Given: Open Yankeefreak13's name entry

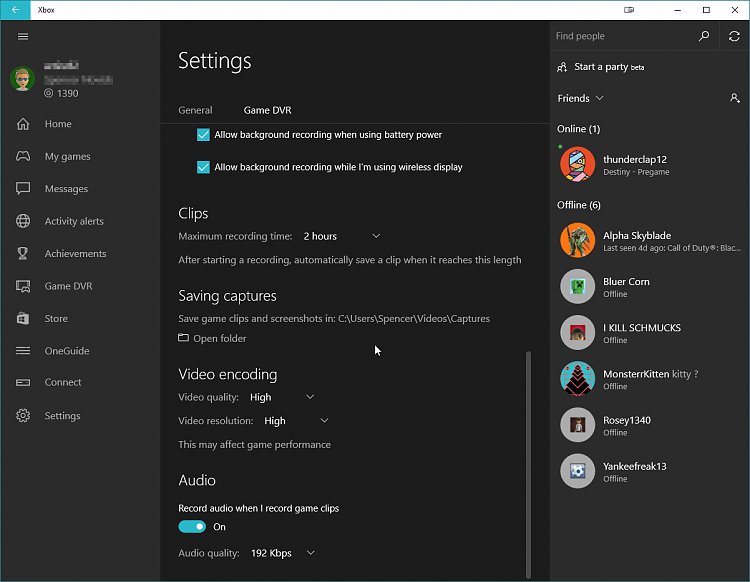Looking at the screenshot, I should [x=634, y=466].
